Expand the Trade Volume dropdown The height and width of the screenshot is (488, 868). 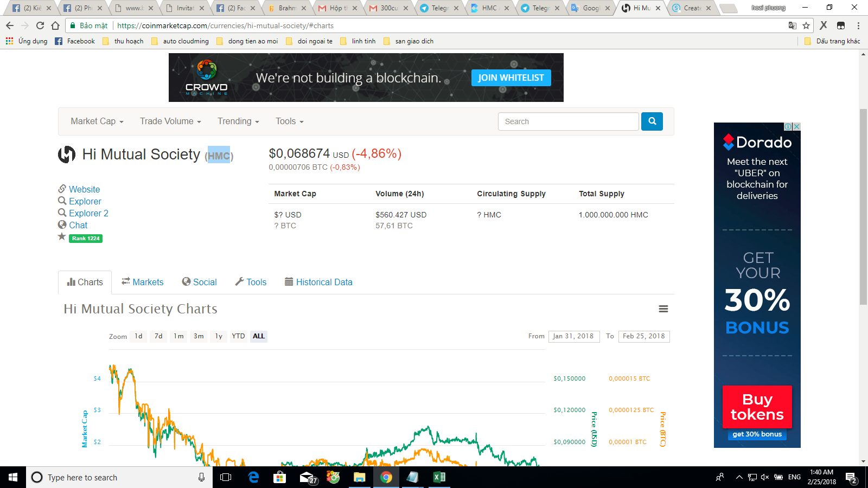pyautogui.click(x=170, y=121)
